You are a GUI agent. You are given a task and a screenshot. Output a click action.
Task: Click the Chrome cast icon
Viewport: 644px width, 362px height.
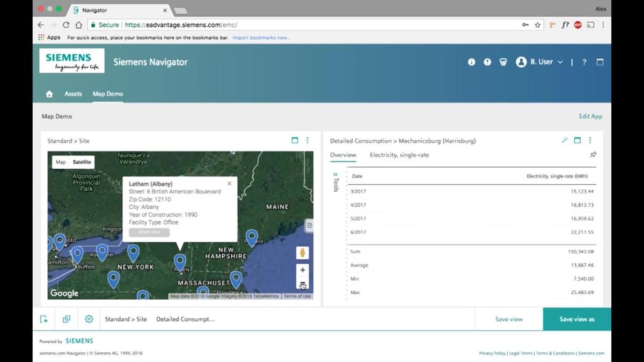pos(591,25)
